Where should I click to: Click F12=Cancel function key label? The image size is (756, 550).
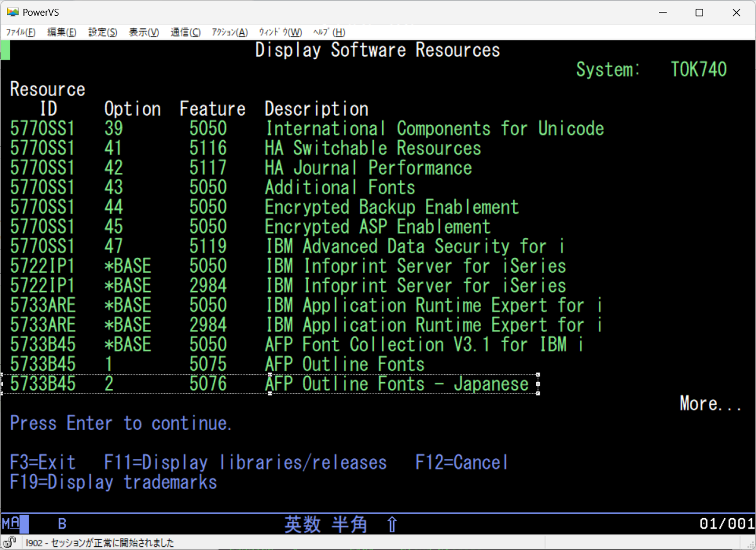pos(462,463)
